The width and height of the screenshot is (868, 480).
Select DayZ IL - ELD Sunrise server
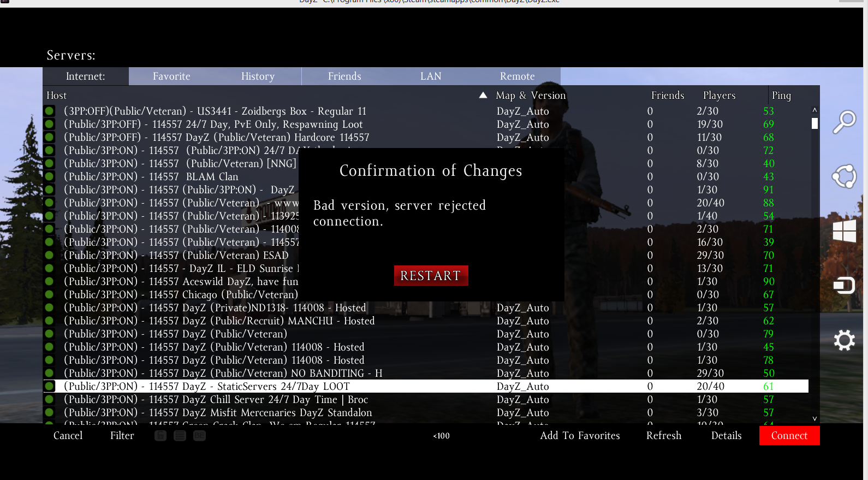tap(426, 268)
